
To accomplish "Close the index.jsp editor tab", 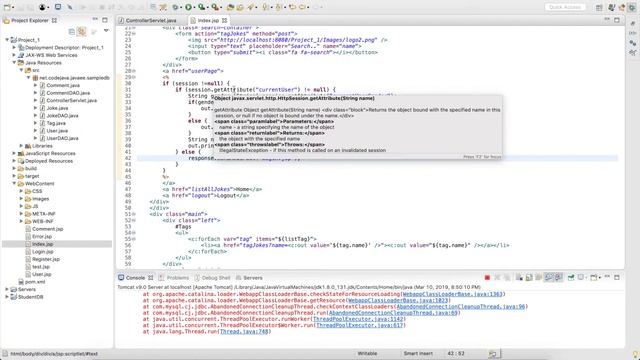I will [x=224, y=20].
